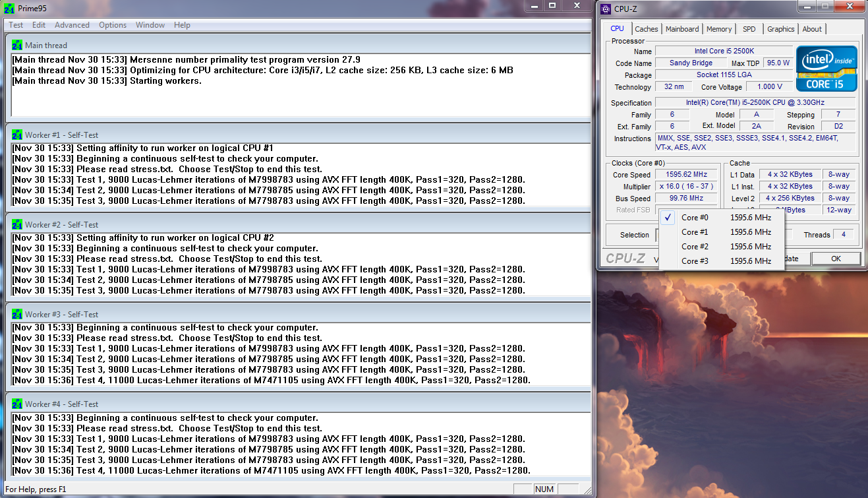Click the Name field 'Intel Core i5 2500K'
Viewport: 868px width, 498px height.
[x=724, y=51]
